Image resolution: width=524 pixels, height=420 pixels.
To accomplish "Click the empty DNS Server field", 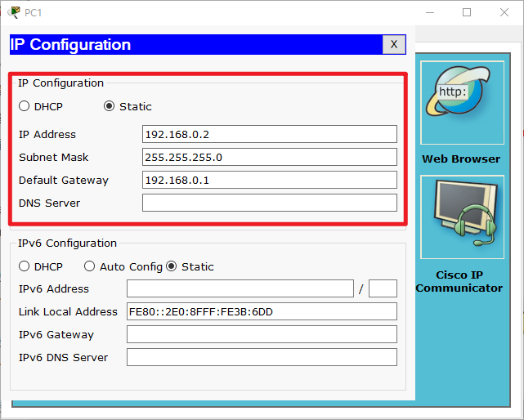I will 270,203.
